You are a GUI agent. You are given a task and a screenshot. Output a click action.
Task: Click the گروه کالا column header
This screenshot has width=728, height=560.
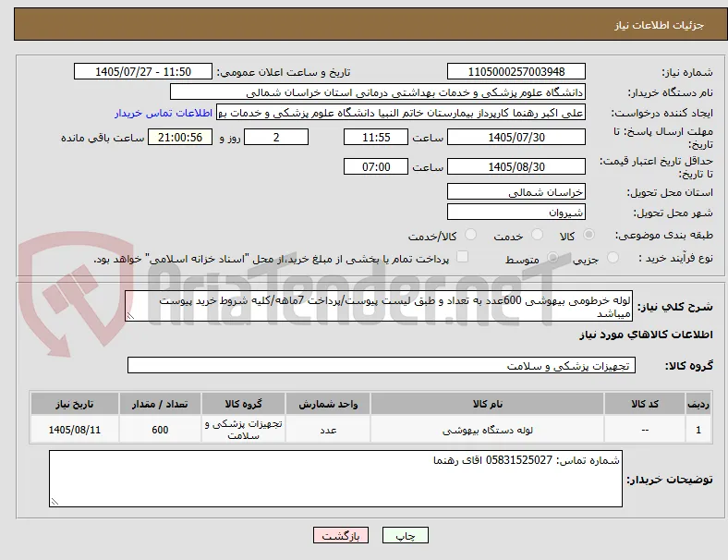(x=244, y=404)
